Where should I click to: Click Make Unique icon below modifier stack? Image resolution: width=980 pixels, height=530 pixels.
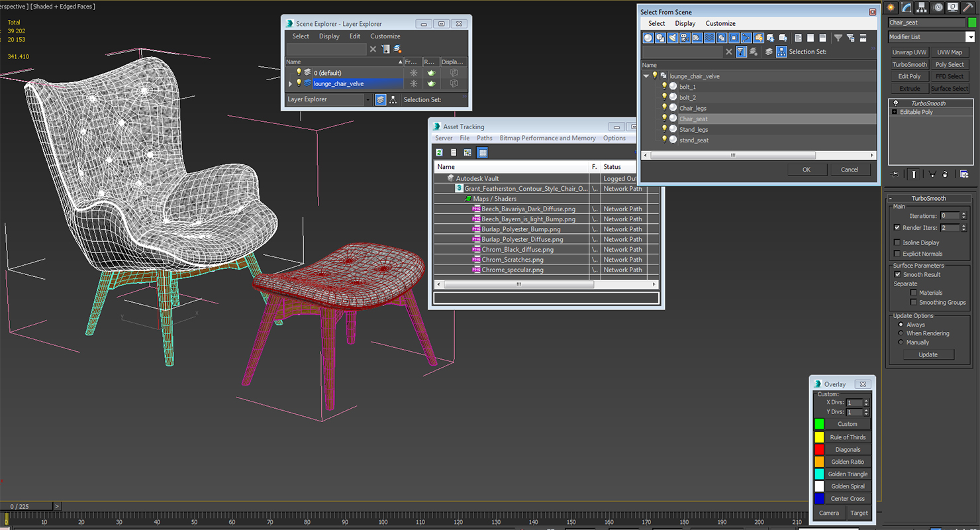click(932, 174)
